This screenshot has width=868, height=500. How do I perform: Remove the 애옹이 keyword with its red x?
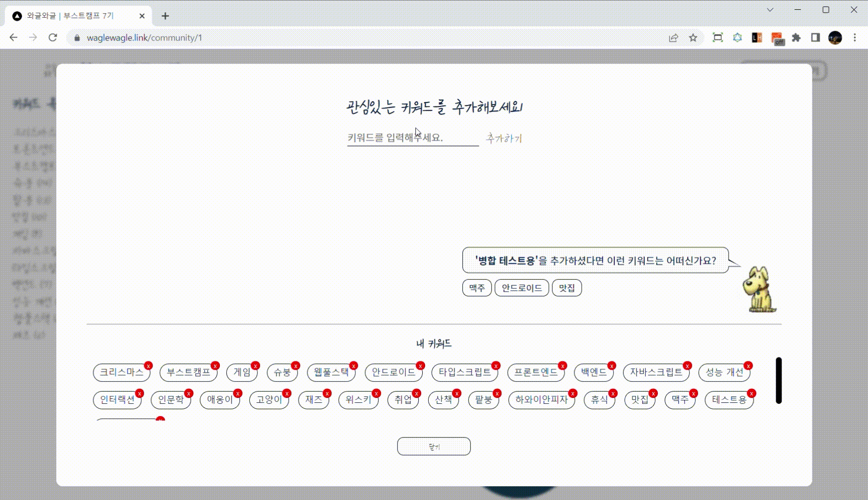[238, 394]
